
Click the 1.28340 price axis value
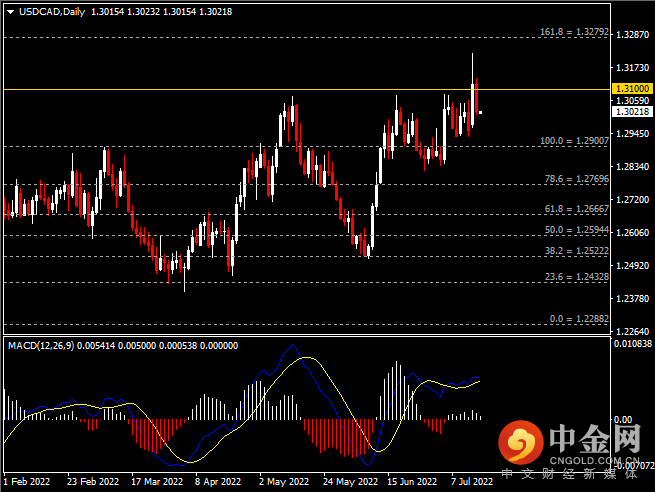pos(632,167)
